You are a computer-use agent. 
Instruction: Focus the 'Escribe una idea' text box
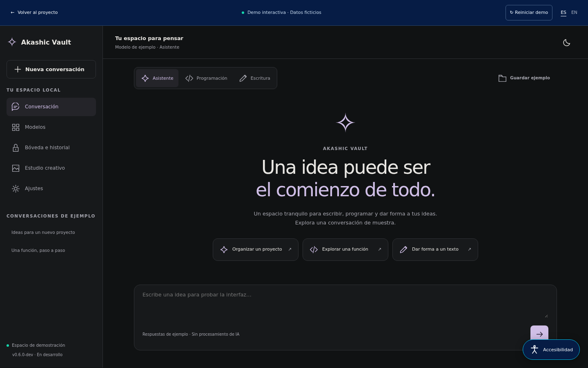(x=345, y=305)
